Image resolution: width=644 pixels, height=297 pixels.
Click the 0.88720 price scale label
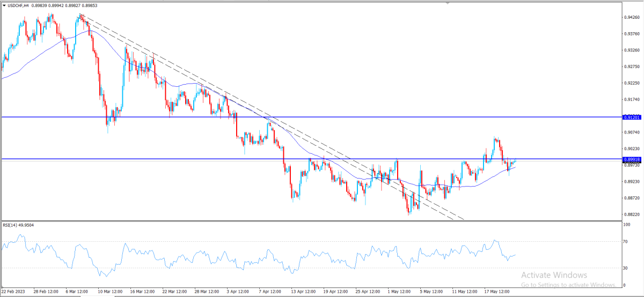click(x=631, y=198)
